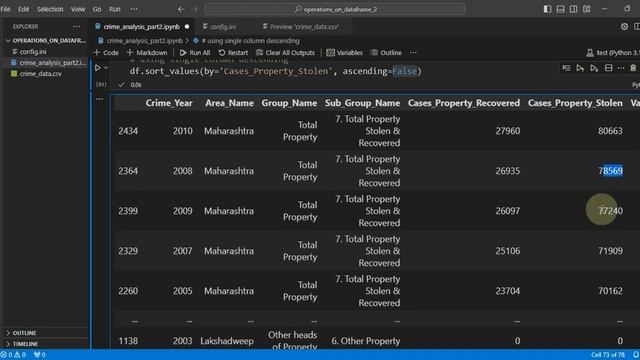Add a new Code cell
The width and height of the screenshot is (640, 360).
click(106, 53)
